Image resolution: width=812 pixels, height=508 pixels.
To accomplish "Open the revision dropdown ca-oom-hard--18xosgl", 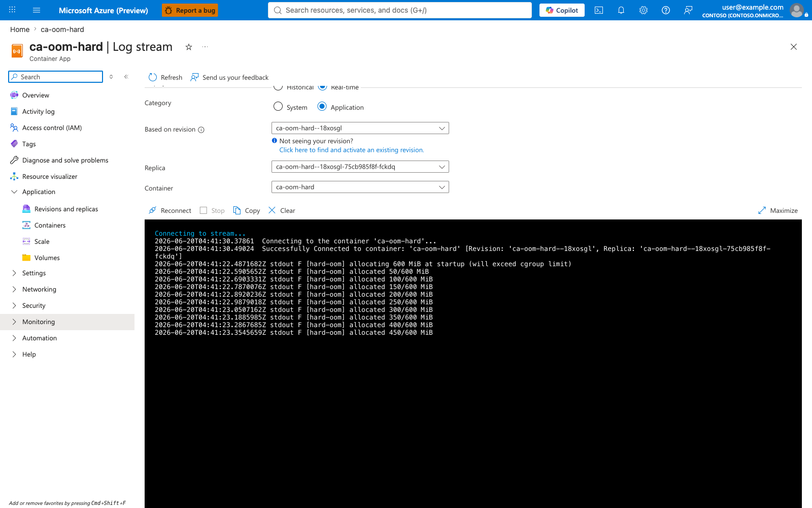I will (x=360, y=128).
